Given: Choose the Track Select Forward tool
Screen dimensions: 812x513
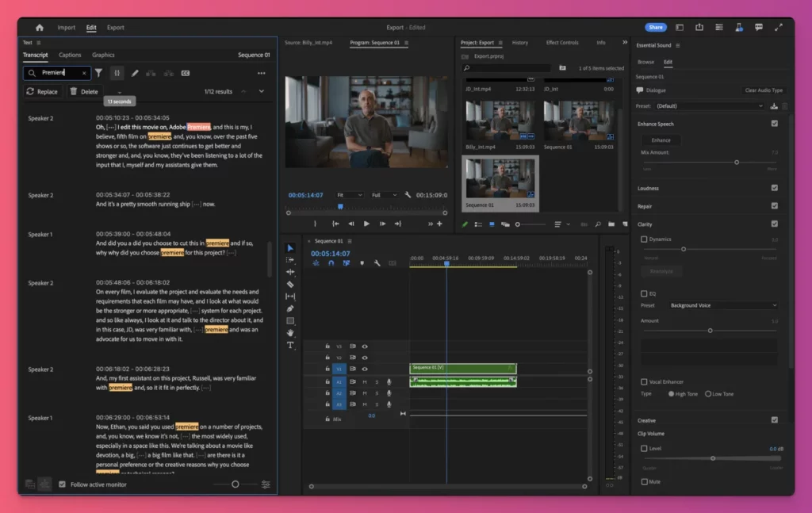Looking at the screenshot, I should point(290,260).
